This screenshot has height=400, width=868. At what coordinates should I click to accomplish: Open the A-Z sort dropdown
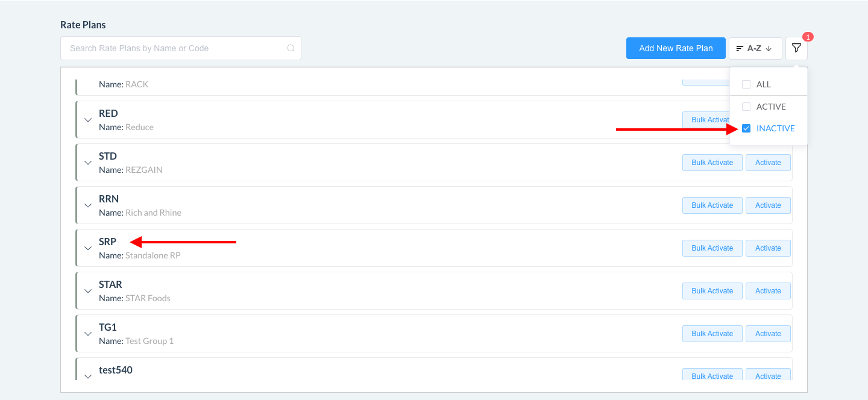(755, 48)
